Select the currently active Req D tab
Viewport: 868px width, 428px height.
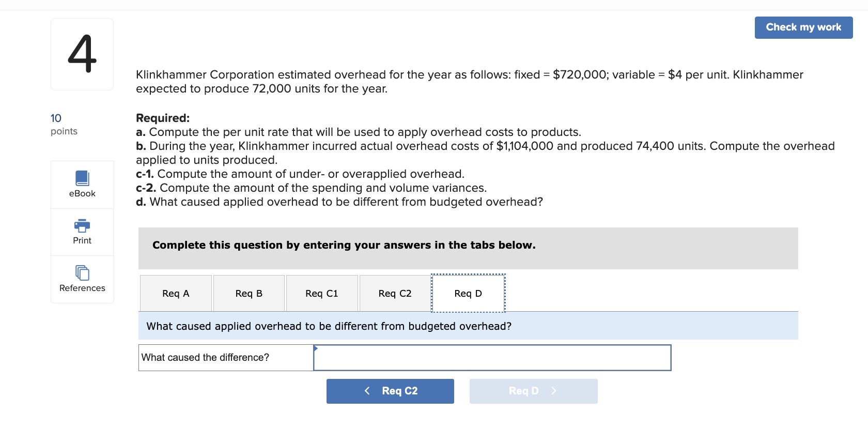(468, 293)
